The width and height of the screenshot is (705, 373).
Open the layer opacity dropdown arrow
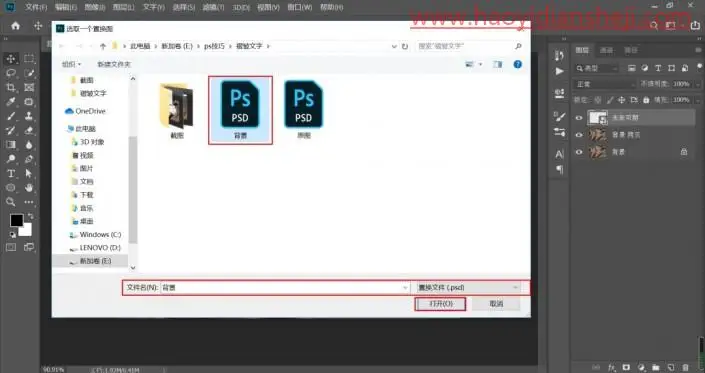click(x=697, y=84)
